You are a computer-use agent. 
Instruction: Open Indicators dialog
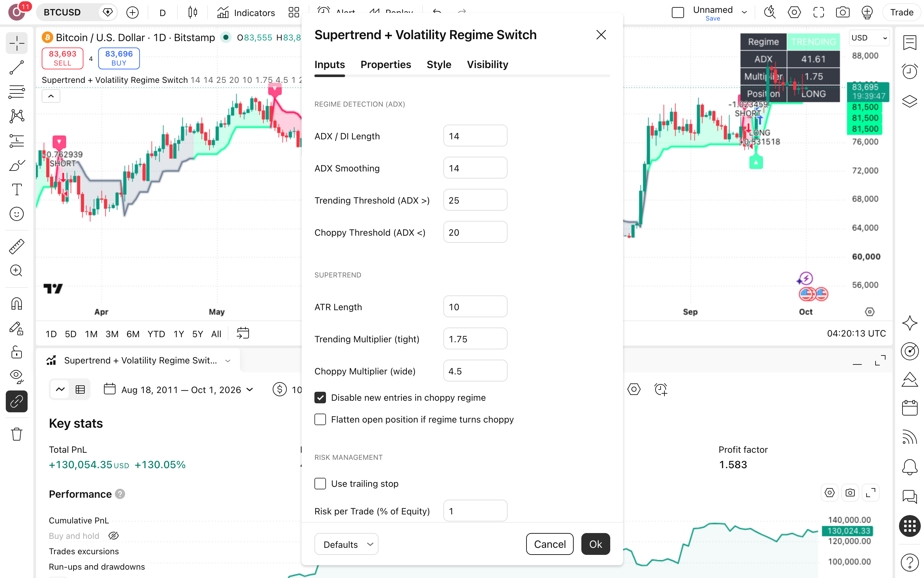coord(246,13)
